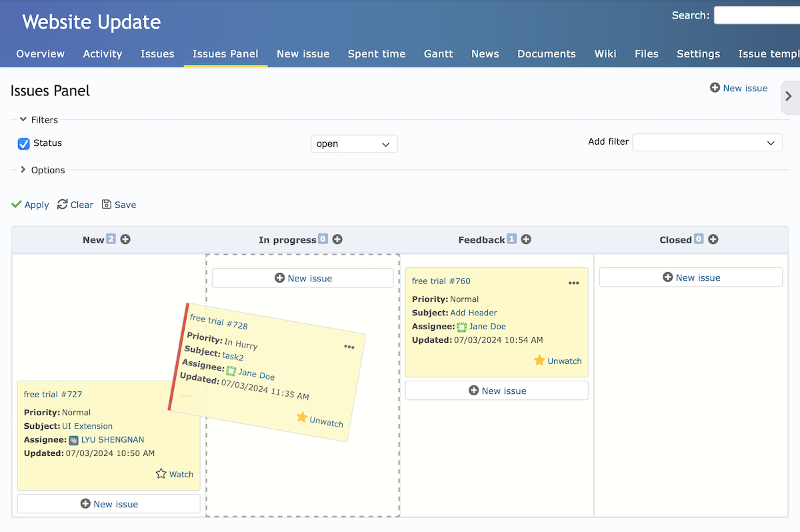Click the green Apply checkmark icon
This screenshot has height=532, width=800.
click(17, 204)
